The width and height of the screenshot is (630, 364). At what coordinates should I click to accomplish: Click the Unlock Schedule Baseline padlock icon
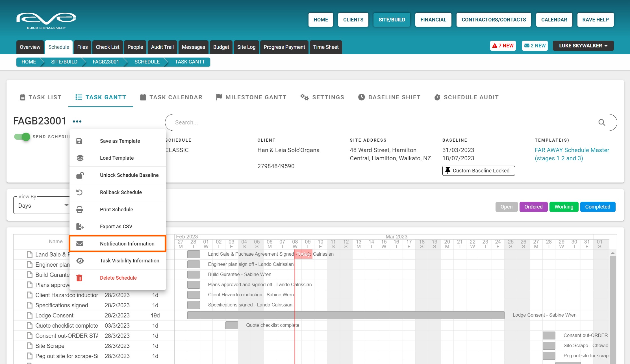click(x=80, y=175)
